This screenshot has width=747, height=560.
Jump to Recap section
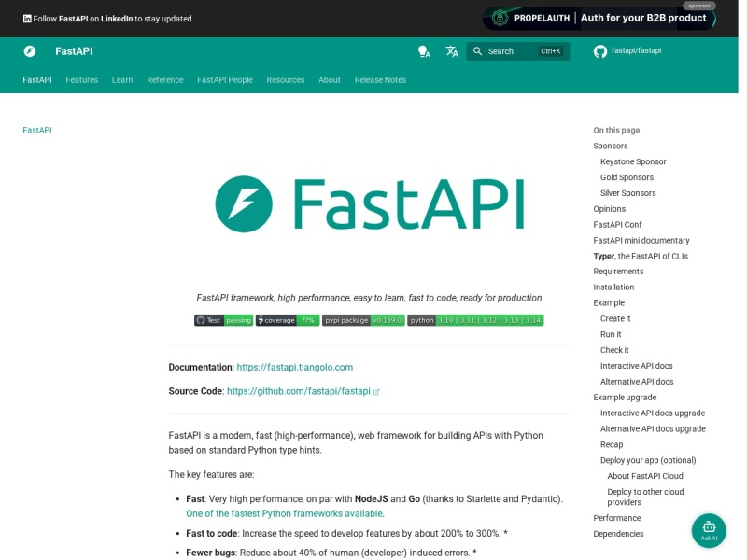(x=612, y=444)
